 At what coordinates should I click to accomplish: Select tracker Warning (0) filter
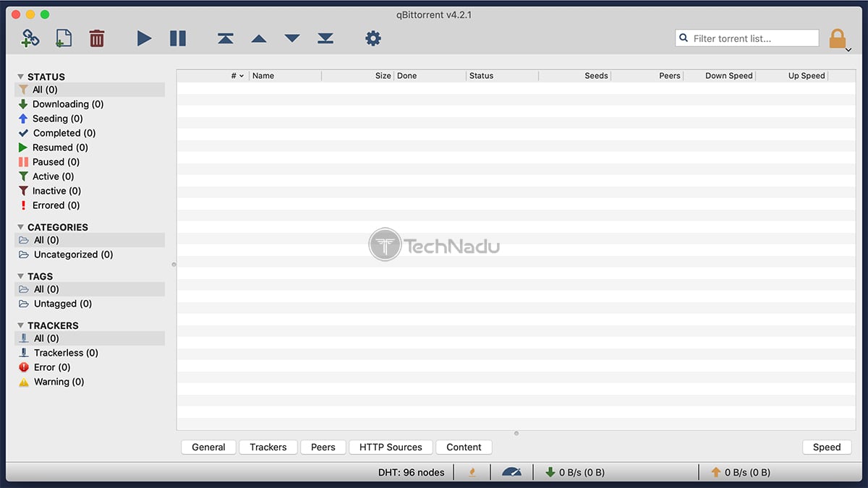point(90,382)
